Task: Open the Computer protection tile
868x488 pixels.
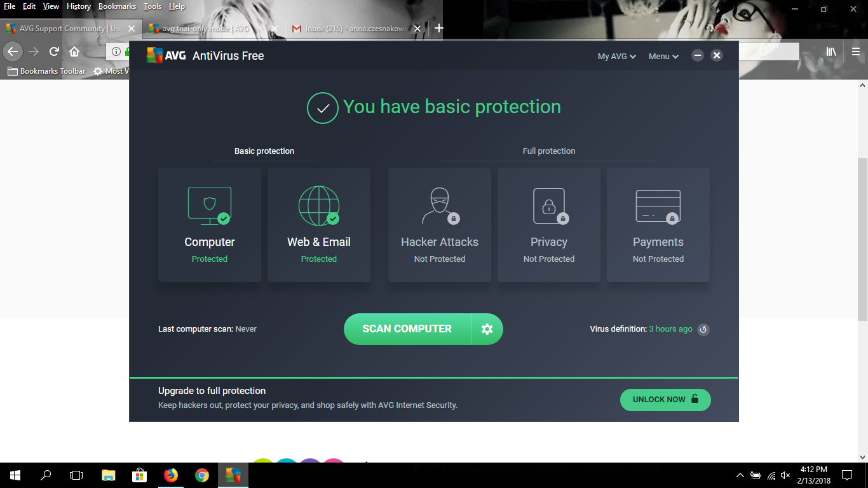Action: click(x=210, y=224)
